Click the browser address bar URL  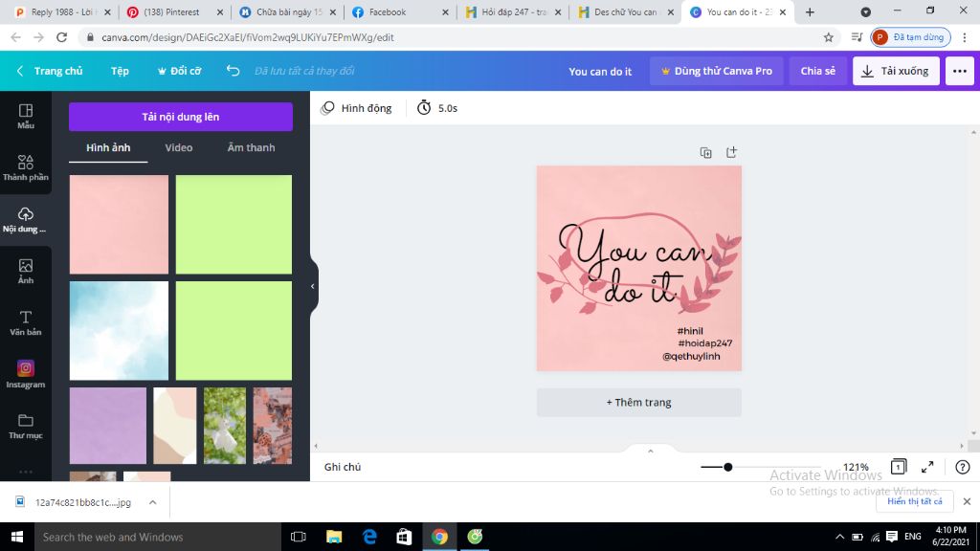(248, 37)
